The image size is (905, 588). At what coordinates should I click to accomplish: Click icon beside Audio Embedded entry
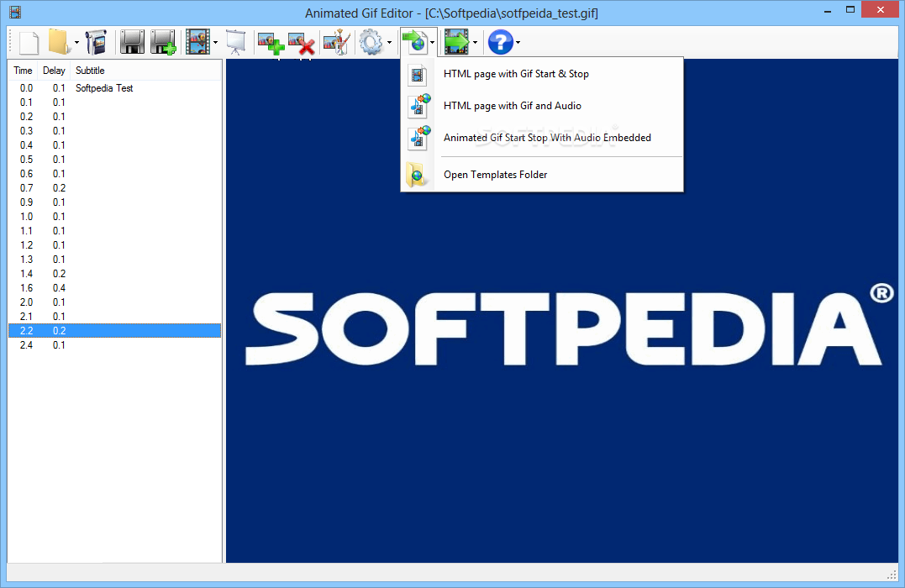(419, 138)
